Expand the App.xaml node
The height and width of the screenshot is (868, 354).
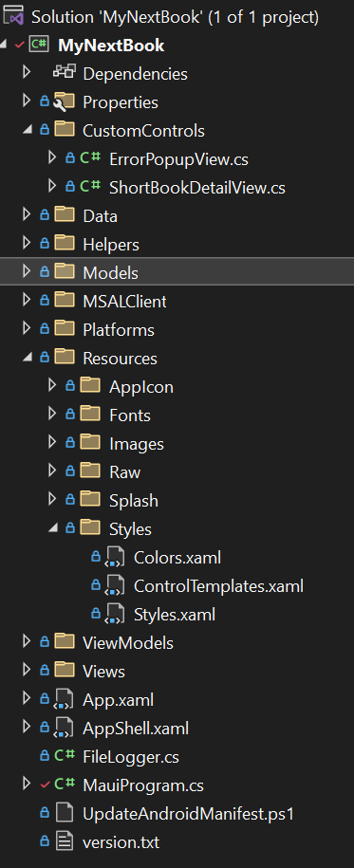coord(26,698)
